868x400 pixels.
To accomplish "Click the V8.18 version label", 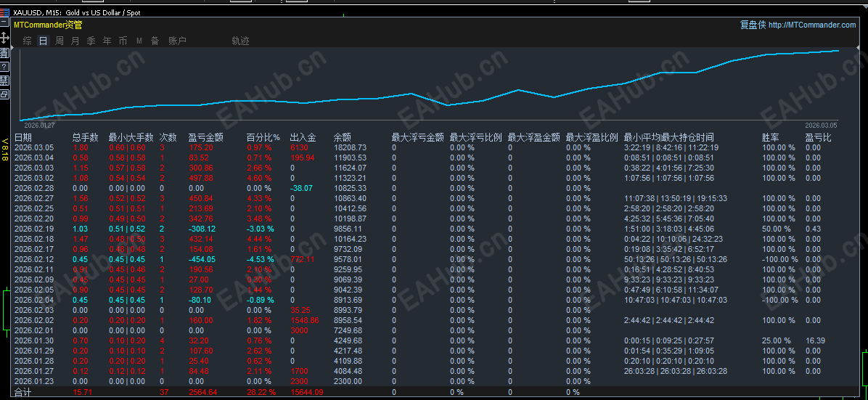I will click(5, 150).
